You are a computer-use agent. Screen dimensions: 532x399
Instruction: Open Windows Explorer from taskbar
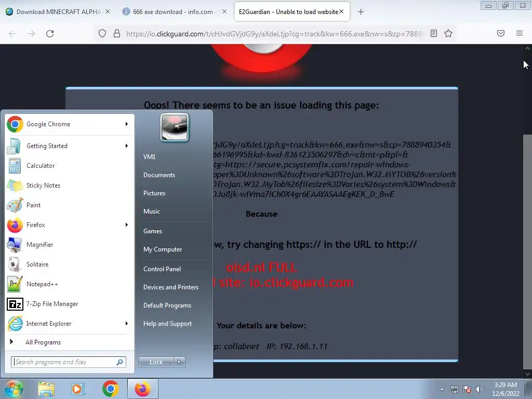46,389
